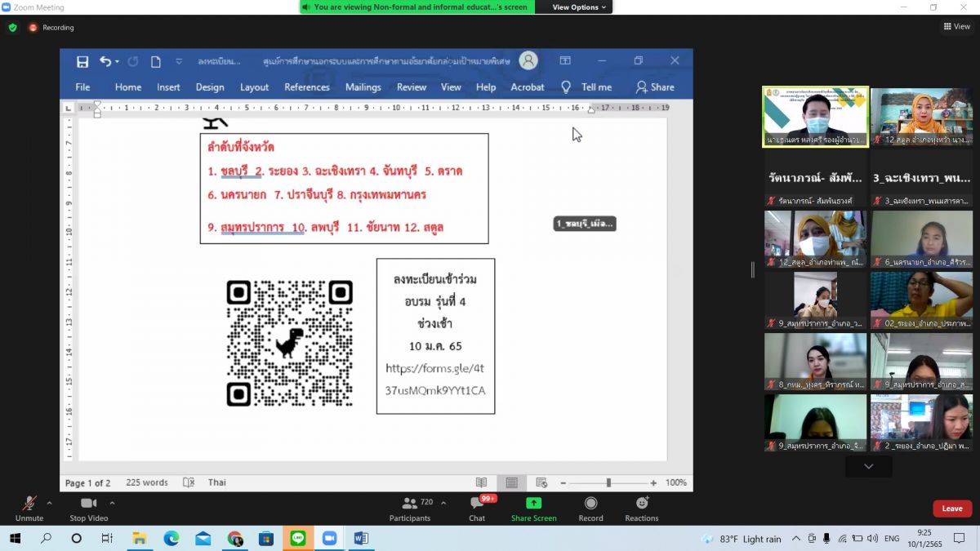The height and width of the screenshot is (551, 980).
Task: Open the Mailings tab in Word
Action: 363,87
